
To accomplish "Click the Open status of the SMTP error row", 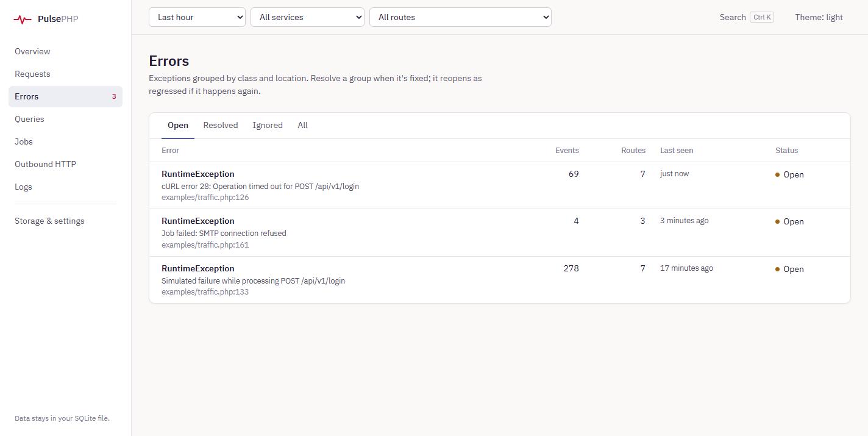I will tap(789, 221).
